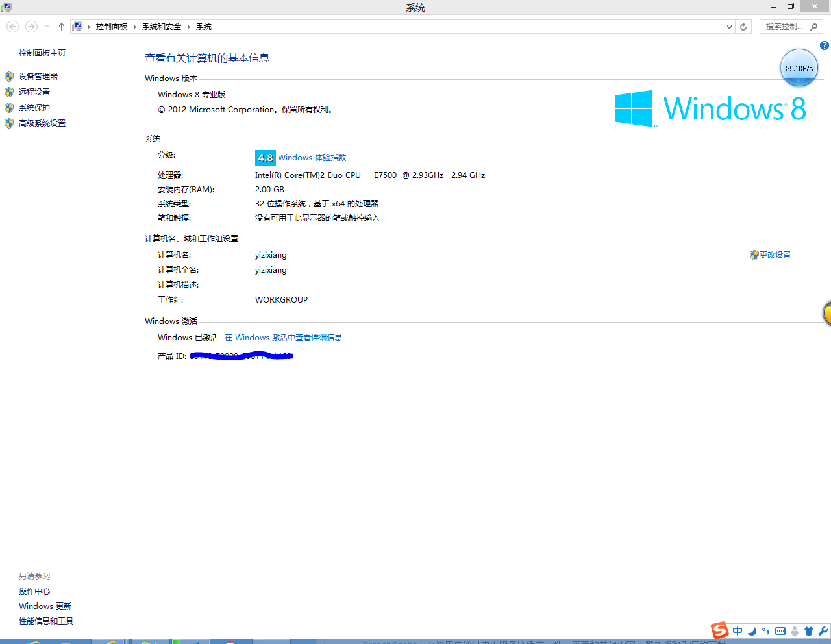Refresh the address bar location
Screen dimensions: 831x644
point(743,27)
